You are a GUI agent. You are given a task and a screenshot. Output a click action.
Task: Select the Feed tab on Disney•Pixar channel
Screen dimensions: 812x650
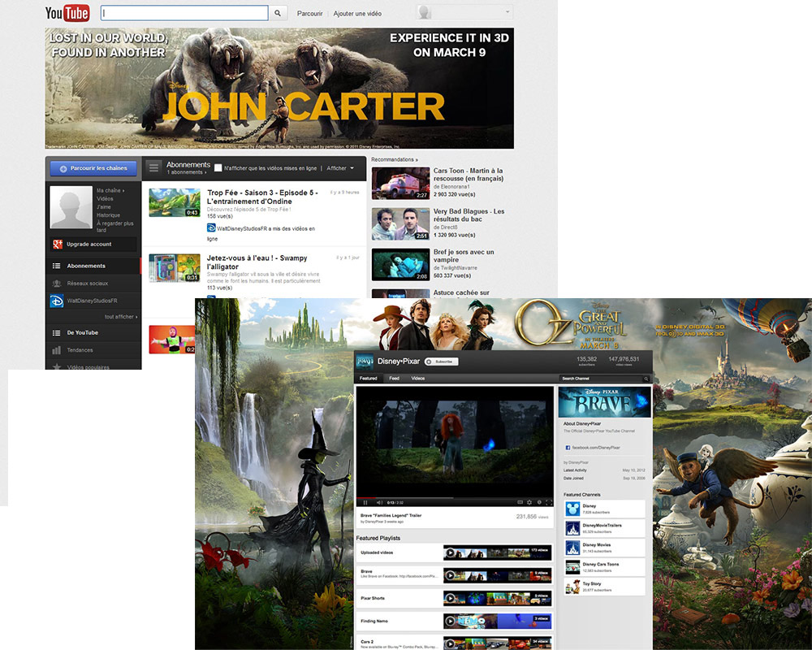(x=394, y=379)
